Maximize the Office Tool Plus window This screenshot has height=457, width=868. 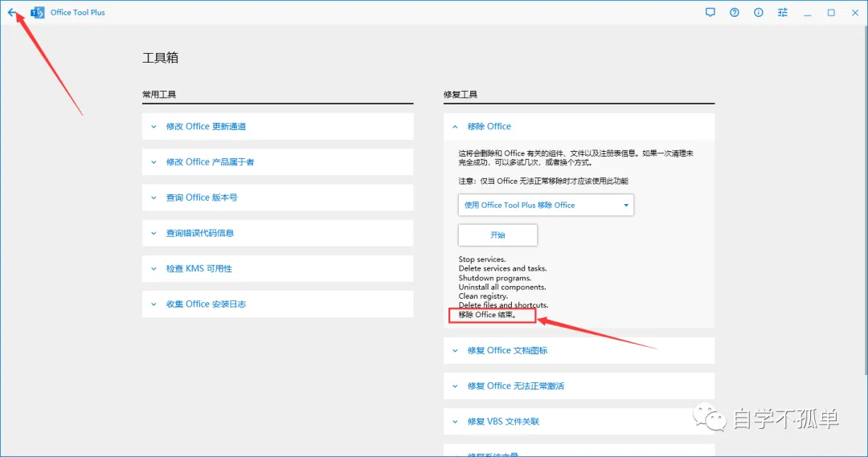coord(831,12)
